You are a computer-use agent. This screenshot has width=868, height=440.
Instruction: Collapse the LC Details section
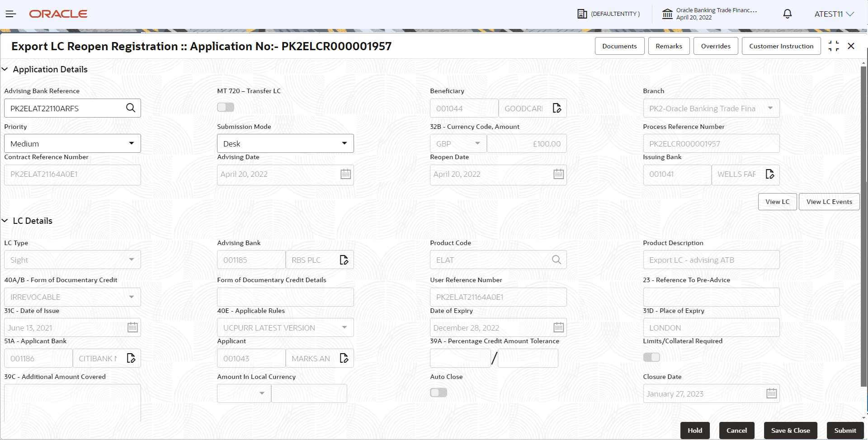point(5,220)
